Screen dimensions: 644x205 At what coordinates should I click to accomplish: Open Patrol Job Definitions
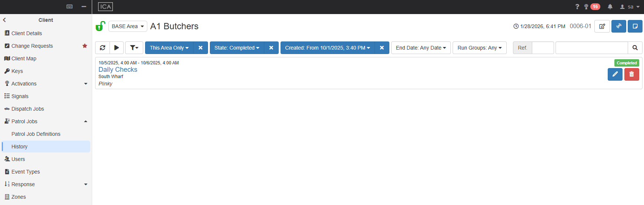[x=46, y=134]
